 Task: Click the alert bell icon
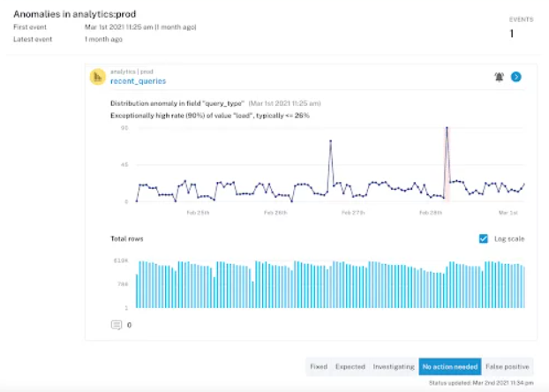(x=500, y=77)
